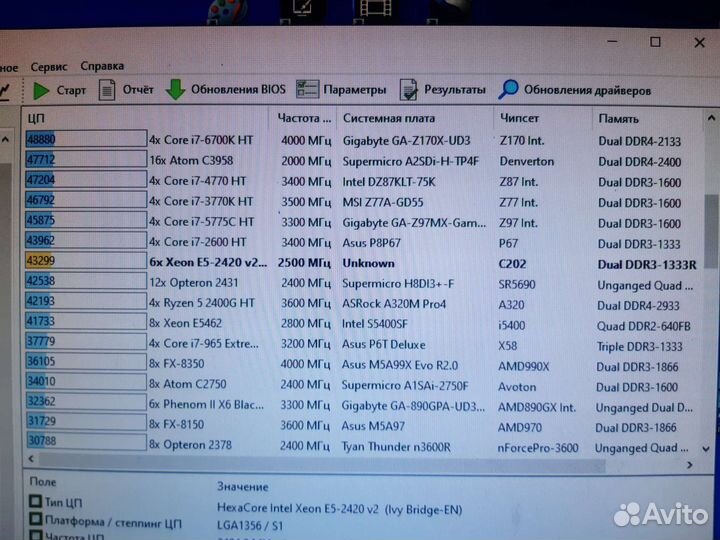Click the Платформа / степпинг ЦП field icon
The width and height of the screenshot is (720, 540).
pyautogui.click(x=35, y=519)
